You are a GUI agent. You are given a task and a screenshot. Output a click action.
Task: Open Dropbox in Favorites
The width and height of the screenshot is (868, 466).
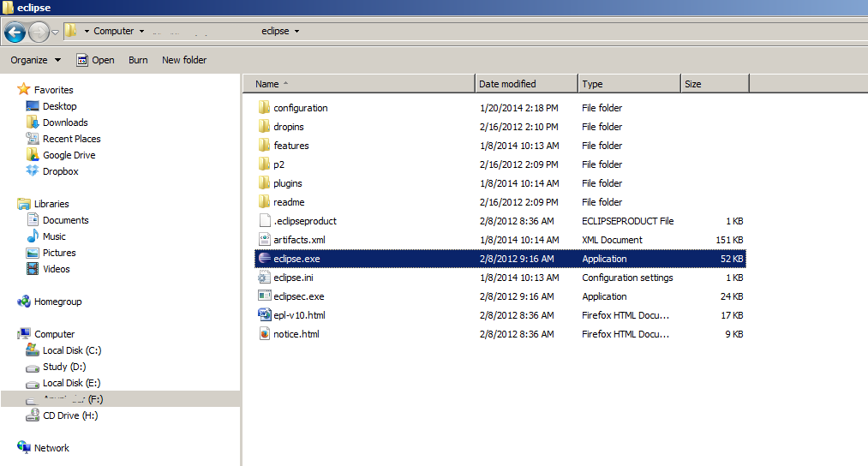pyautogui.click(x=61, y=171)
